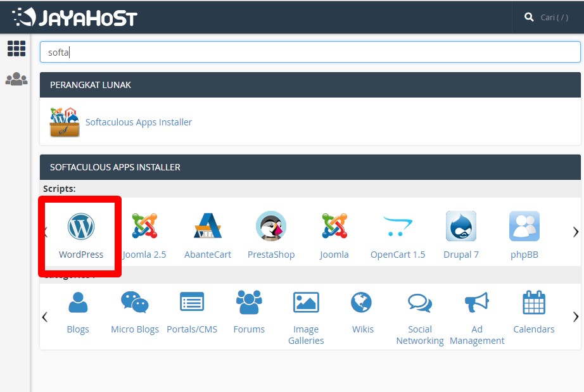Show next scripts with right arrow
Image resolution: width=584 pixels, height=392 pixels.
(x=575, y=232)
